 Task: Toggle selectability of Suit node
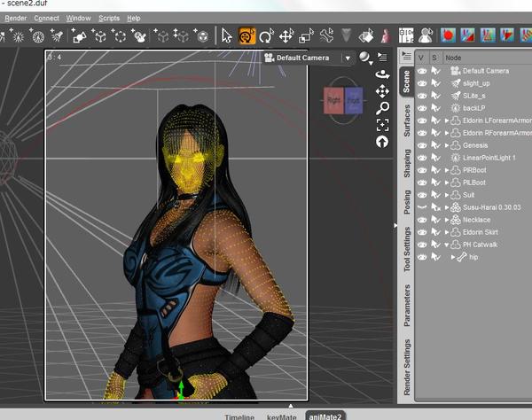click(435, 195)
